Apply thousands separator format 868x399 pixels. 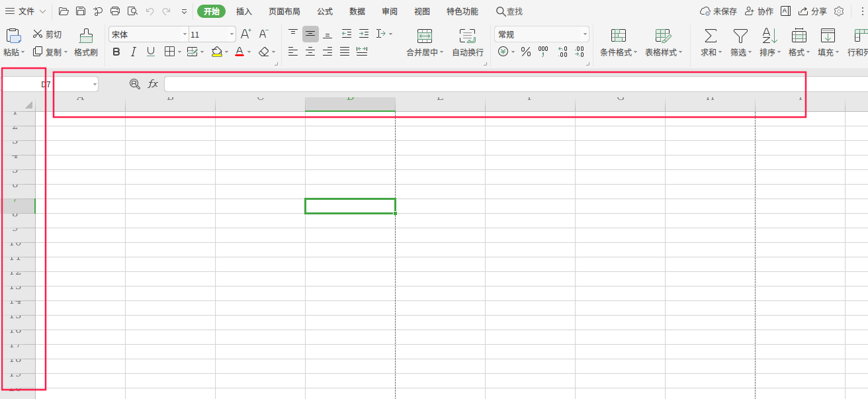[x=543, y=52]
